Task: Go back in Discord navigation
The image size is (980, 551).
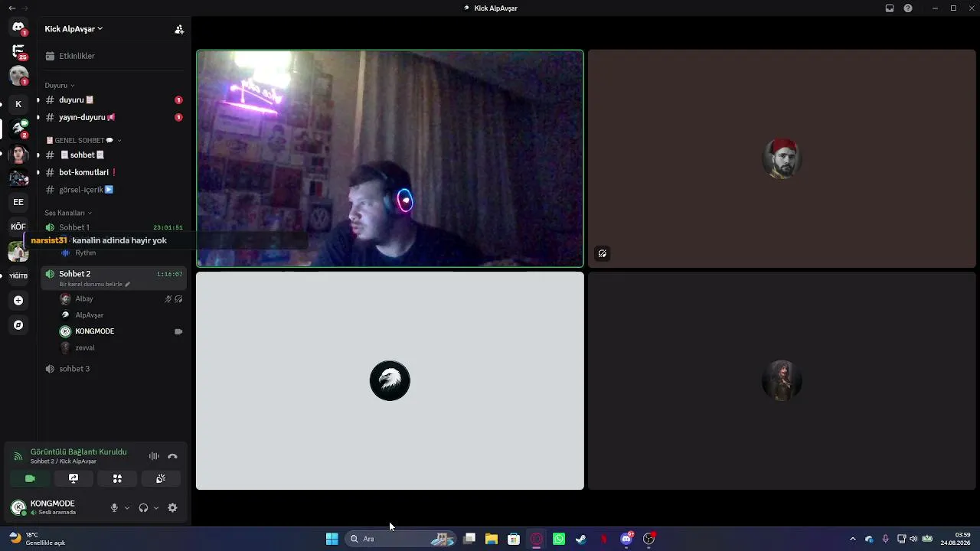Action: tap(11, 8)
